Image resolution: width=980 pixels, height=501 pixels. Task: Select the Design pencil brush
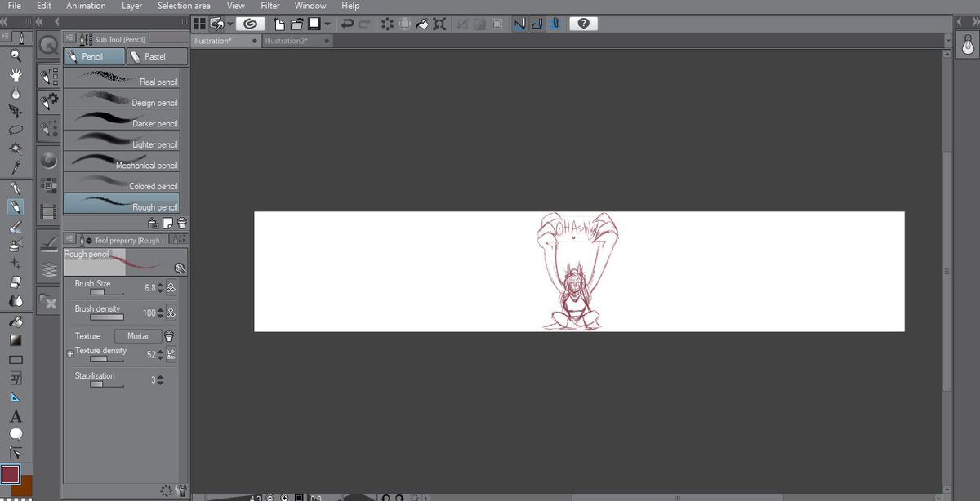121,100
